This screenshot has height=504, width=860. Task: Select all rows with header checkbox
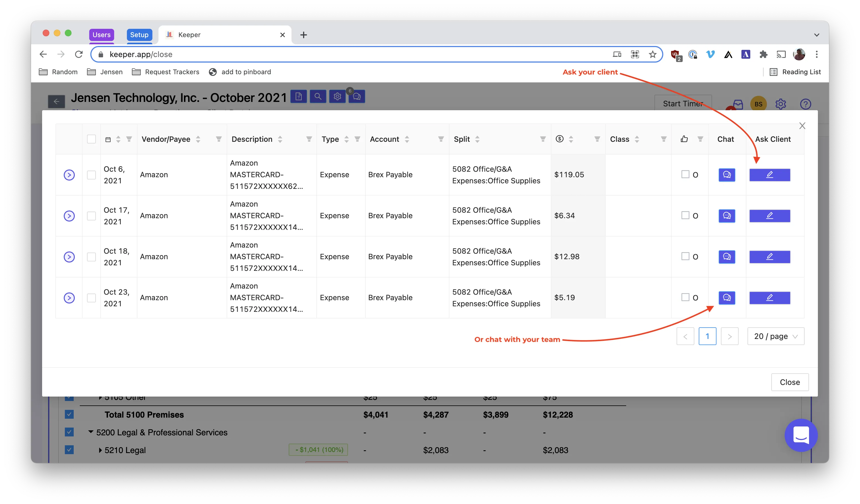click(x=91, y=139)
